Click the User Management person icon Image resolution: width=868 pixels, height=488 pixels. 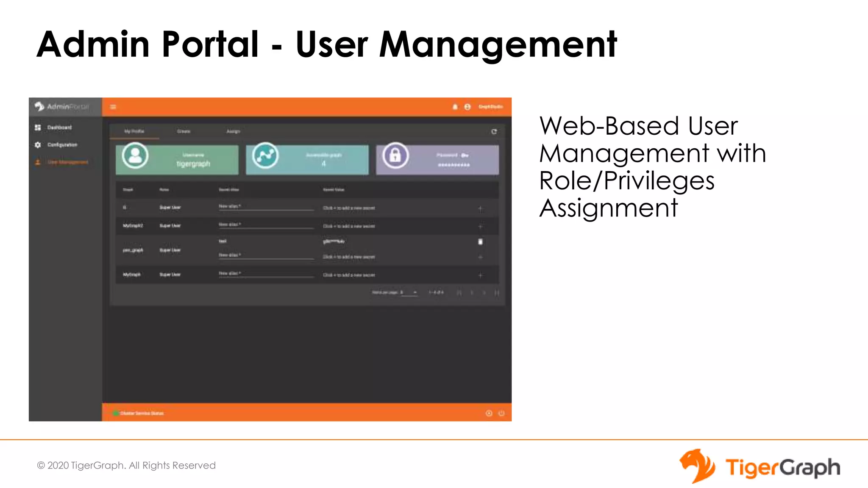[x=38, y=162]
